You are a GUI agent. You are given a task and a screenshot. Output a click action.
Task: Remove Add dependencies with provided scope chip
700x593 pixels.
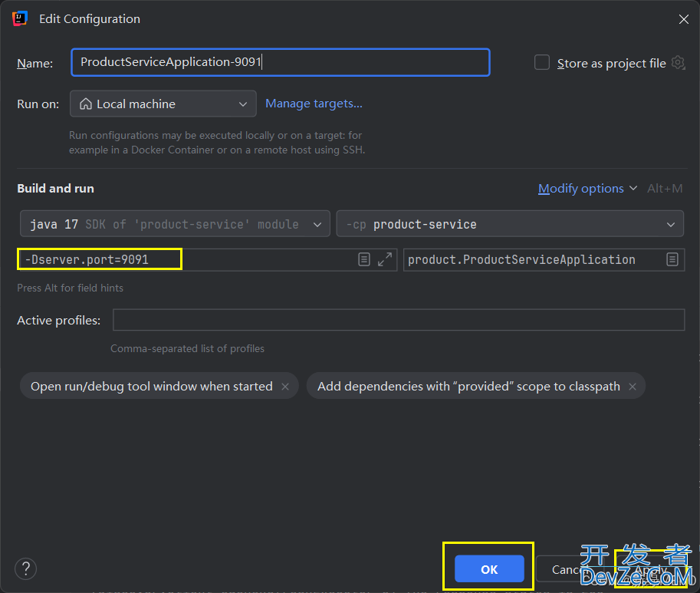(x=633, y=387)
